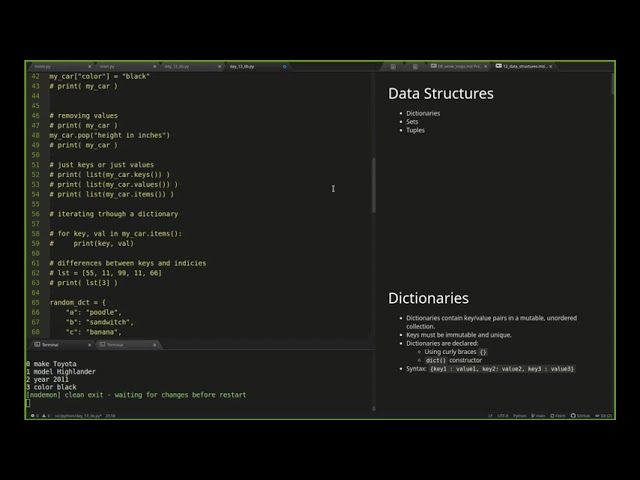Viewport: 640px width, 480px height.
Task: Click the line '# for key, val in my_car.items():'
Action: coord(116,233)
